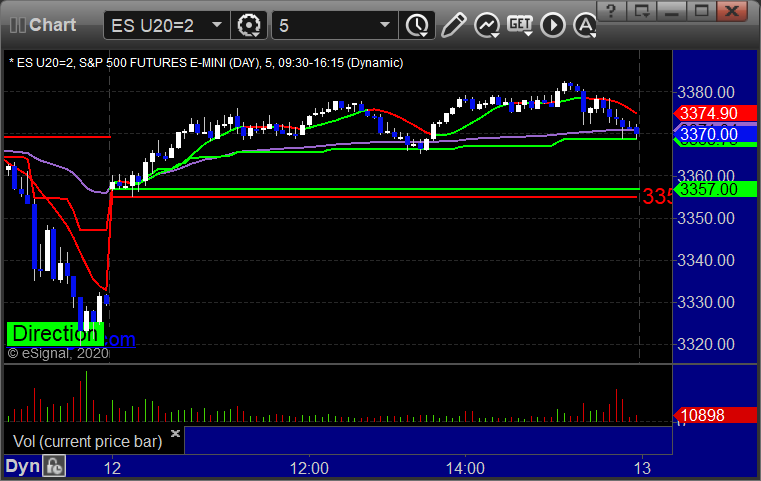Select the pencil drawing tools icon
This screenshot has height=481, width=761.
[453, 25]
